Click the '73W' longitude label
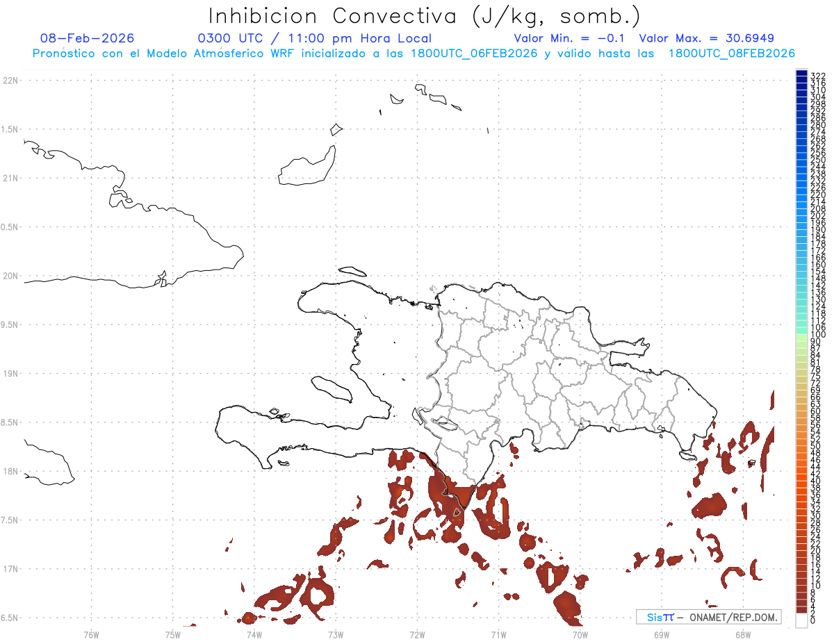Viewport: 834px width, 644px height. (x=336, y=634)
